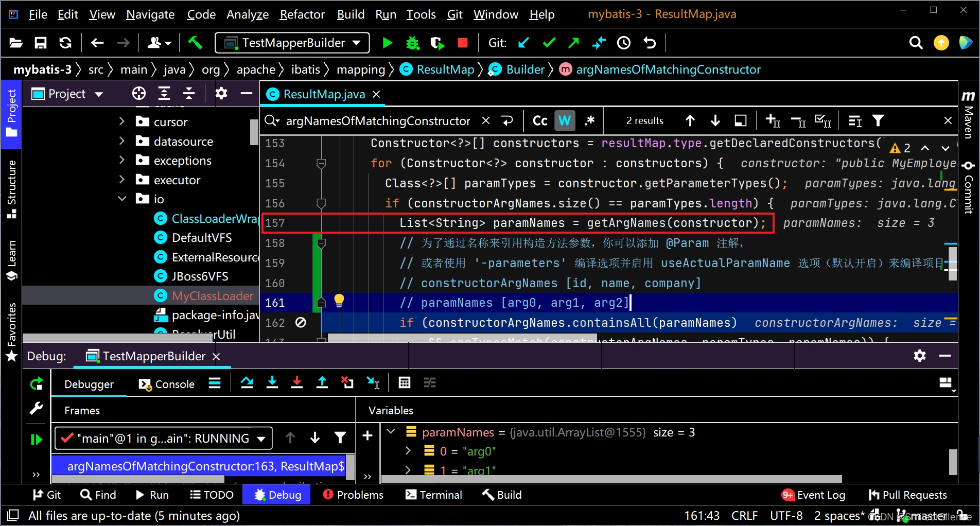Image resolution: width=980 pixels, height=526 pixels.
Task: Rerun TestMapperBuilder debug session
Action: (36, 383)
